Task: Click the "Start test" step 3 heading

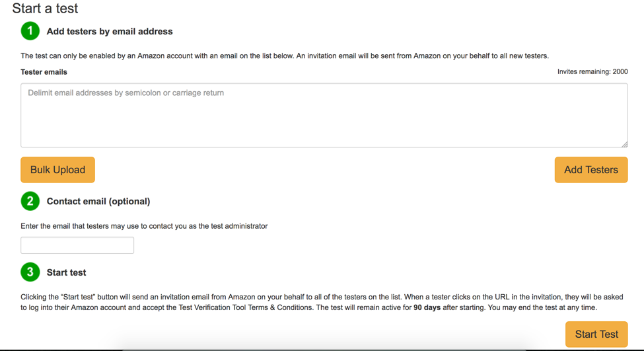Action: 66,272
